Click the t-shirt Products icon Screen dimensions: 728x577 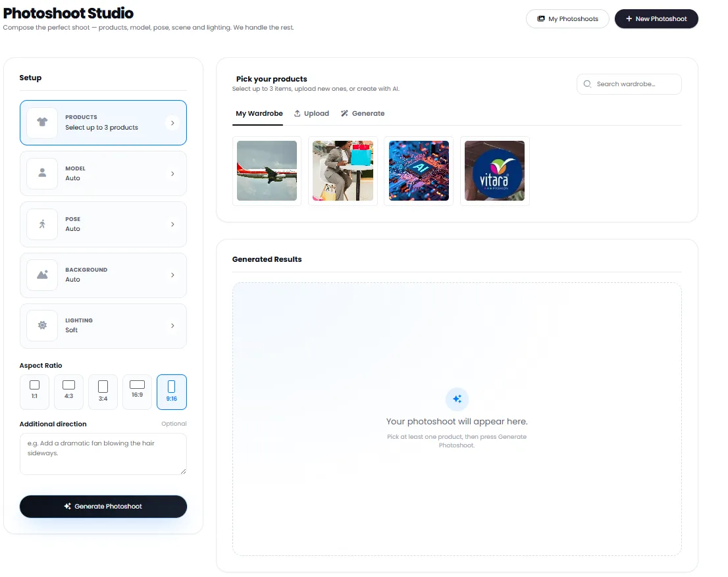point(42,122)
